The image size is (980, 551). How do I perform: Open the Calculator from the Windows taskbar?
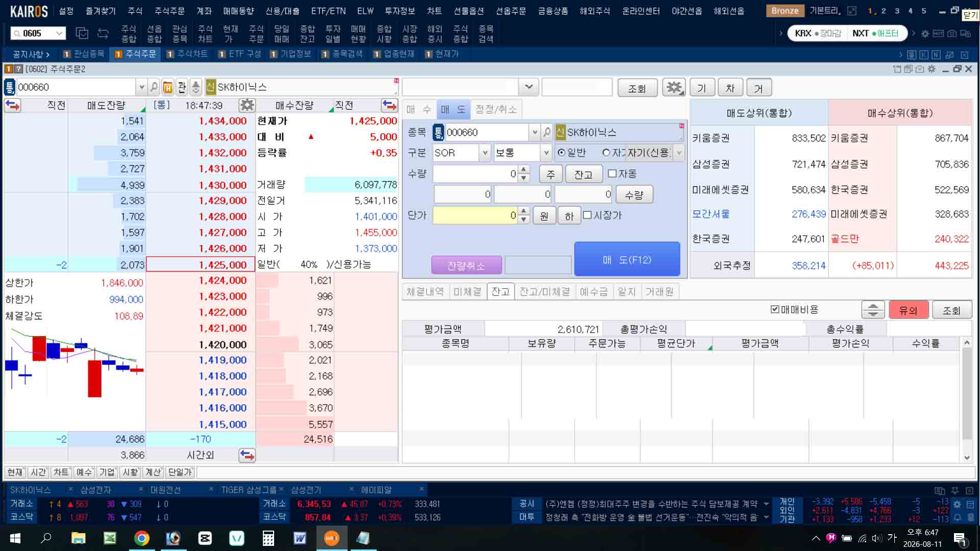[x=268, y=538]
